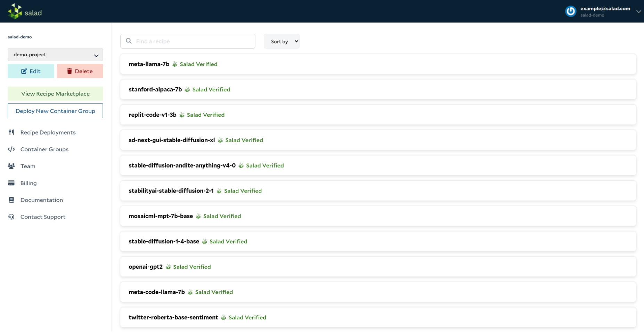The height and width of the screenshot is (333, 644).
Task: Open the Team page
Action: tap(28, 166)
